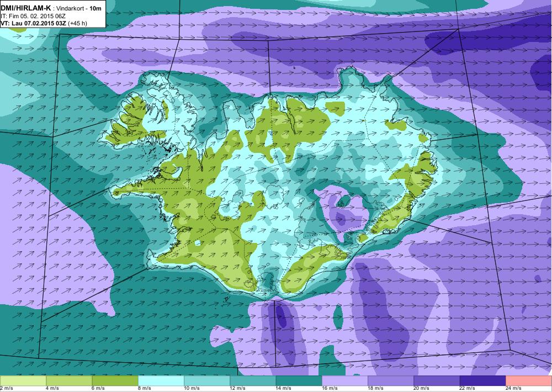Viewport: 552px width, 392px height.
Task: Choose the pink swatch above 24 m/s
Action: (529, 381)
